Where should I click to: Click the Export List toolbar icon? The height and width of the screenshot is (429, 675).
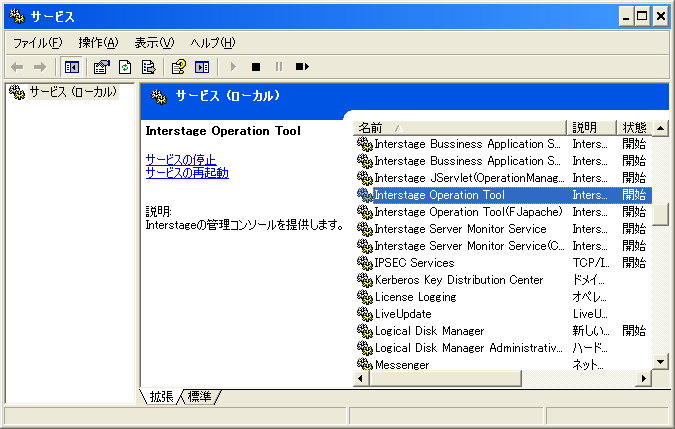[x=149, y=67]
